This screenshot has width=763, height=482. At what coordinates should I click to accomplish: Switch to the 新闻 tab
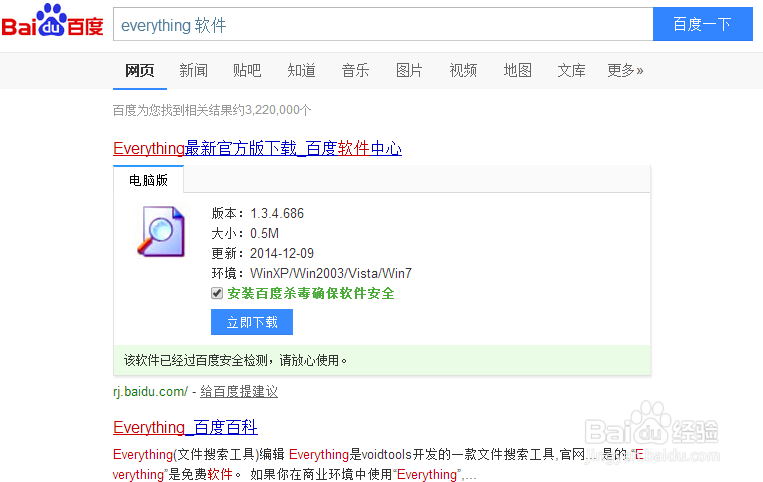[x=194, y=71]
